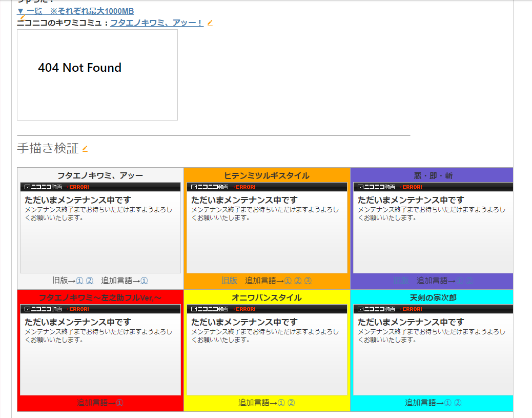The height and width of the screenshot is (418, 532).
Task: Click the edit pencil beside the フタエノキワミ、アッー！ link
Action: (210, 23)
